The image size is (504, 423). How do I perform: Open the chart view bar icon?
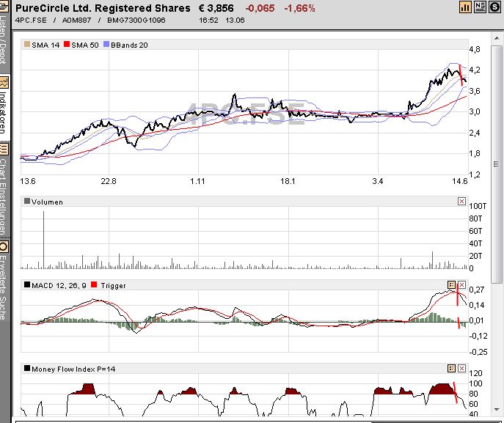click(x=465, y=7)
